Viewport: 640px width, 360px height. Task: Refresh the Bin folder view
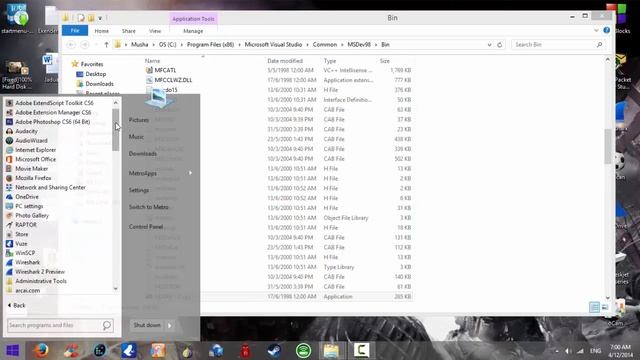click(x=500, y=44)
